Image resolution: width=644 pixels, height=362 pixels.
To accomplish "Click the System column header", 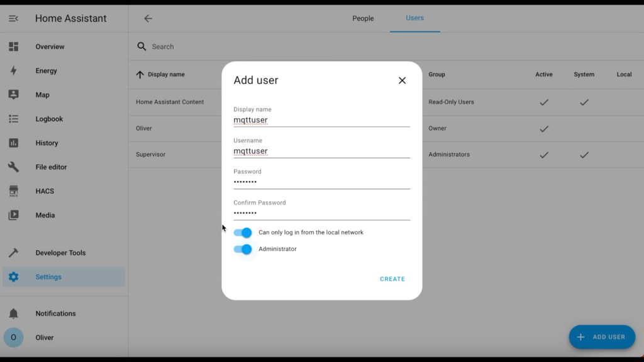I will pyautogui.click(x=584, y=74).
